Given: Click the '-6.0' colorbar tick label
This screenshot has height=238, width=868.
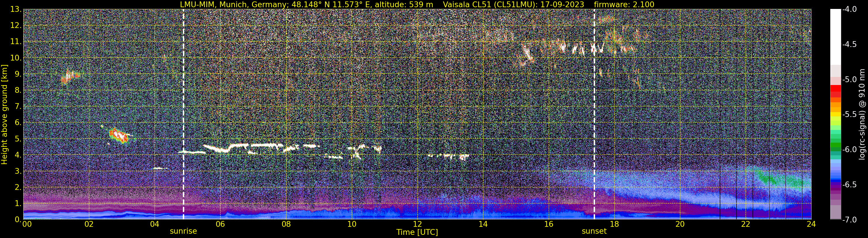Looking at the screenshot, I should 849,150.
